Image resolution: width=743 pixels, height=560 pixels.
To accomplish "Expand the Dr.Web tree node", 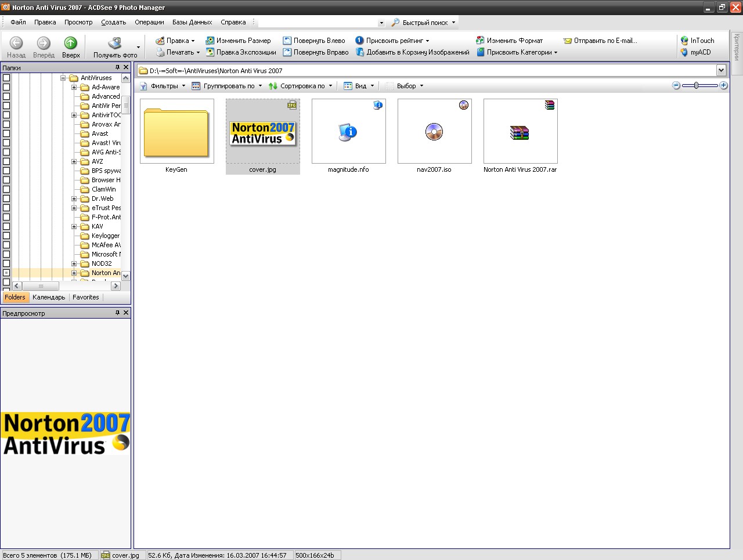I will pyautogui.click(x=74, y=198).
